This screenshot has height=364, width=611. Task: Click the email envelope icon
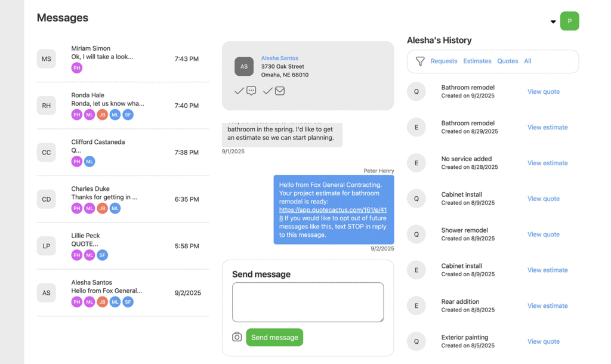click(280, 91)
